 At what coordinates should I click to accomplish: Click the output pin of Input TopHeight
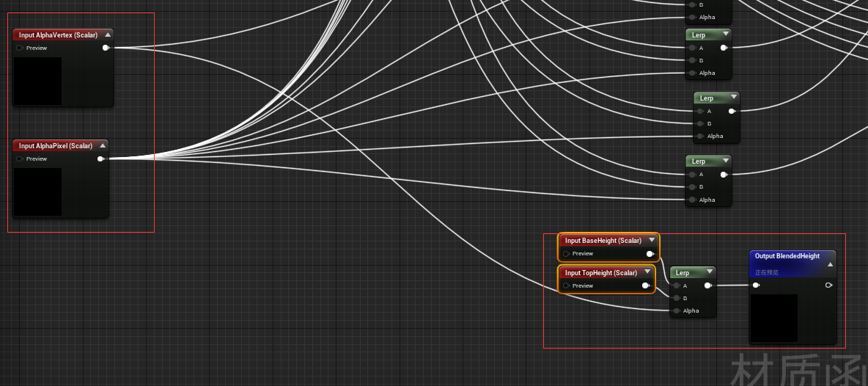point(645,285)
